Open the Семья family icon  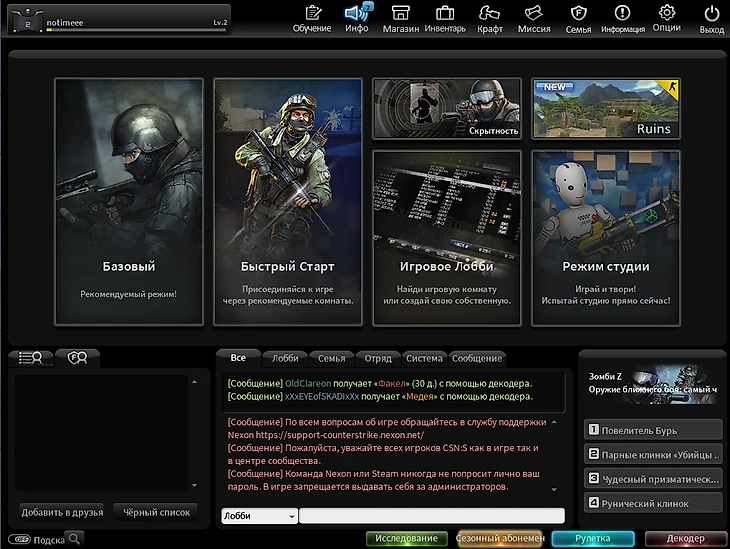[x=578, y=17]
